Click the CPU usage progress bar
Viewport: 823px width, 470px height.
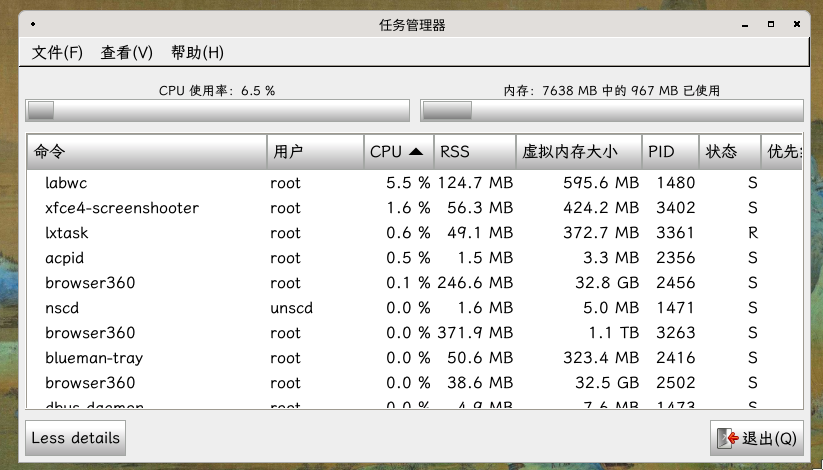tap(217, 111)
